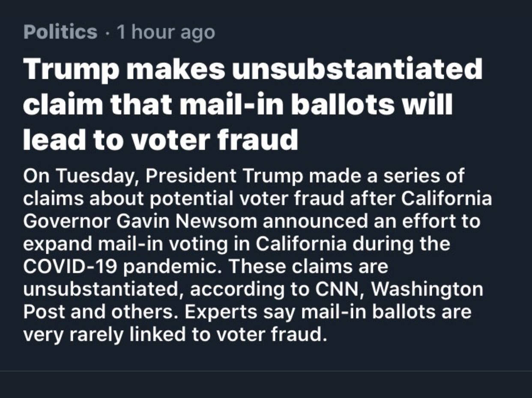The height and width of the screenshot is (398, 532).
Task: Click 'lead to voter fraud' headline line
Action: point(160,140)
